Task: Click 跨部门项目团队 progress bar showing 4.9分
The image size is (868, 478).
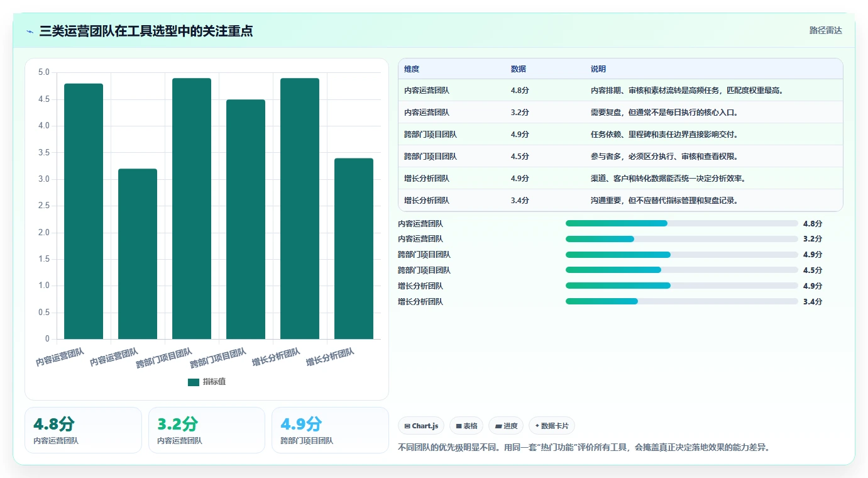Action: tap(682, 255)
